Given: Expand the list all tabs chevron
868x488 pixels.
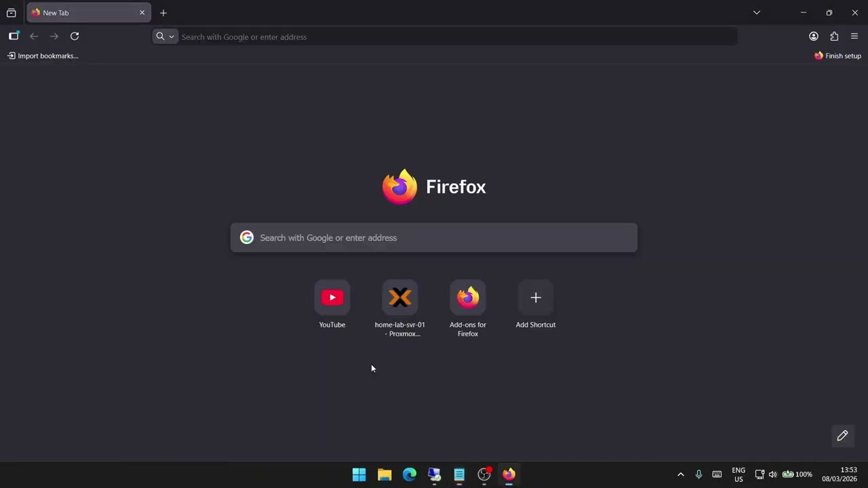Looking at the screenshot, I should pos(757,13).
